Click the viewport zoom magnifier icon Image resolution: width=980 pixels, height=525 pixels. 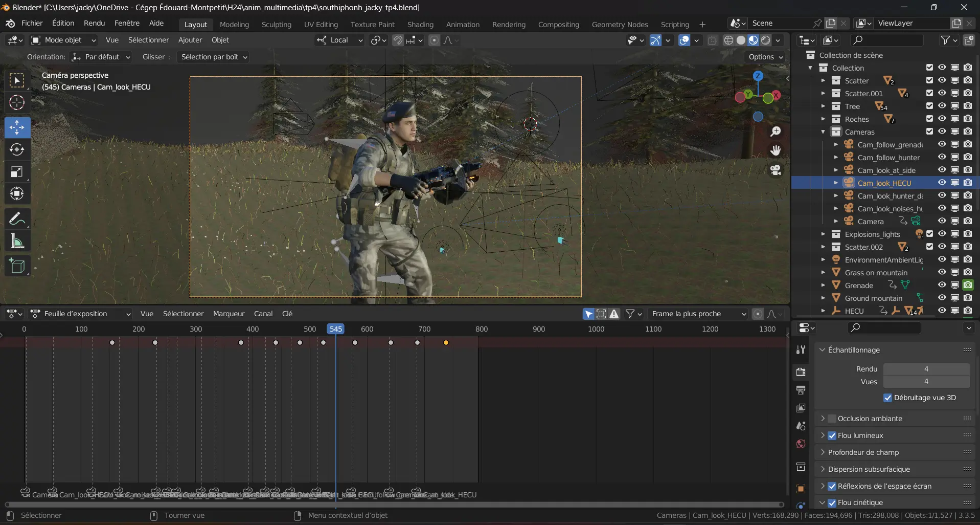coord(776,132)
